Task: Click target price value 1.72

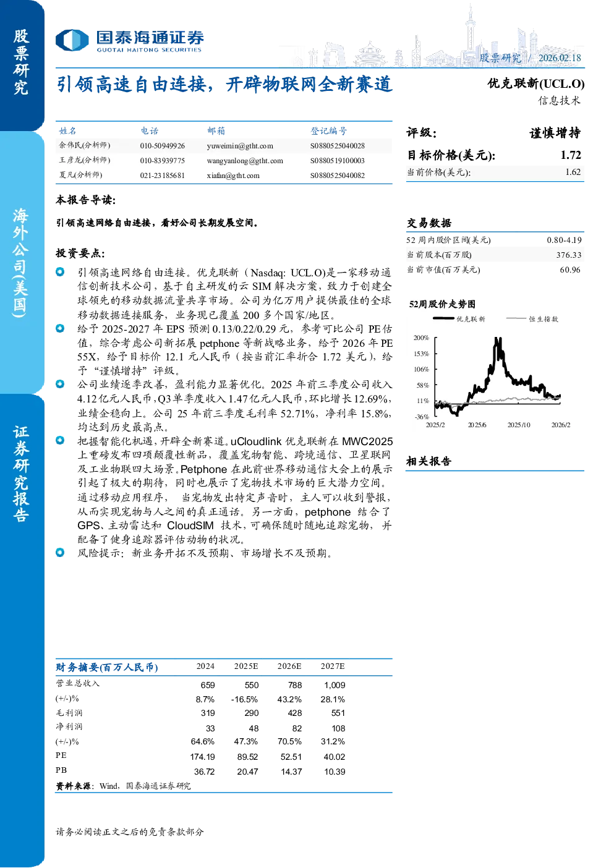Action: coord(571,155)
